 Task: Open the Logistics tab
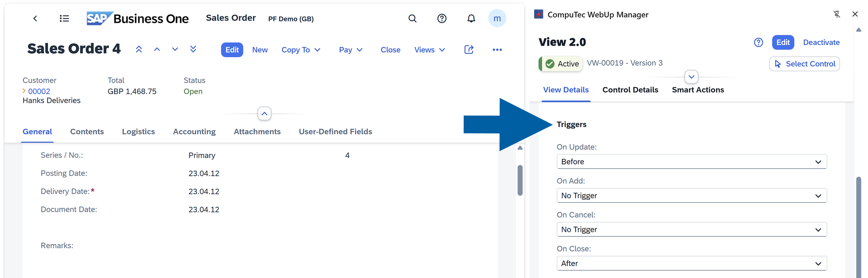click(x=138, y=132)
